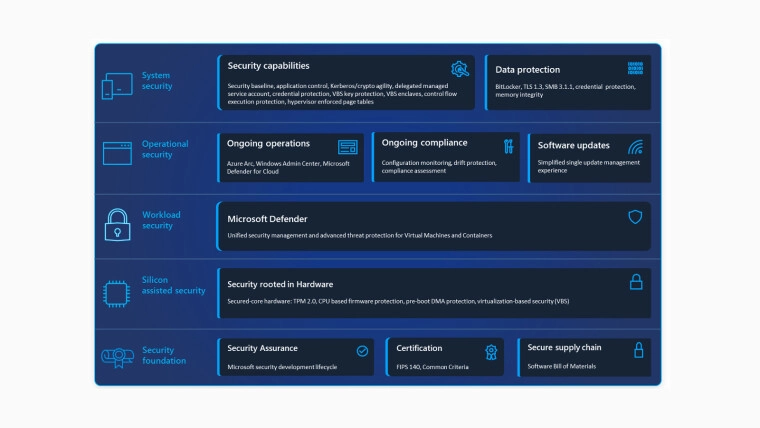Viewport: 760px width, 428px height.
Task: Select the System security category label
Action: (x=157, y=80)
